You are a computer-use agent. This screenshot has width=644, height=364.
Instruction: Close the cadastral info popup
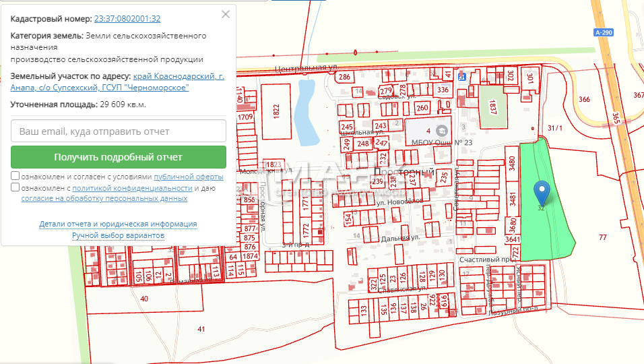pos(226,14)
